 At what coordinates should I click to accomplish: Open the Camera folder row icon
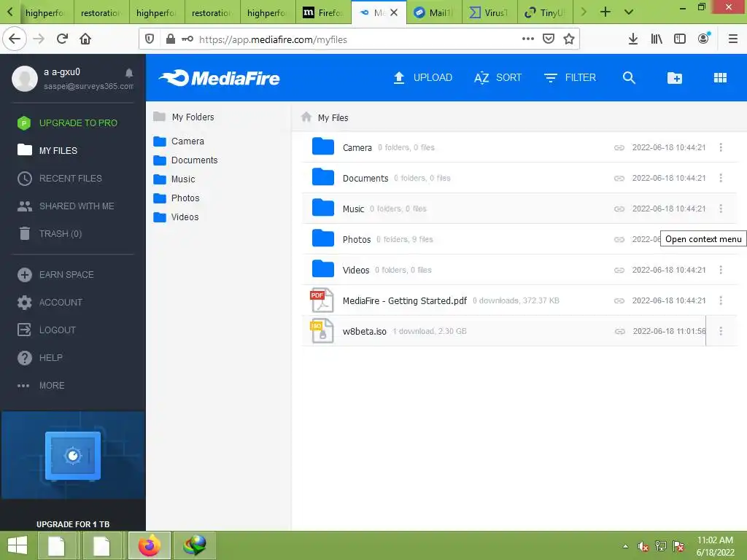[323, 147]
